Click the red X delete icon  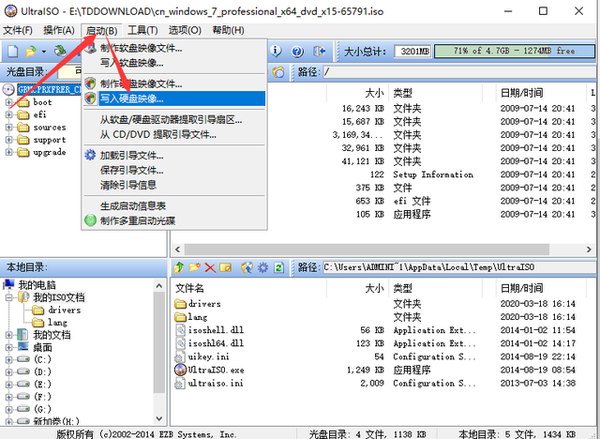point(210,268)
